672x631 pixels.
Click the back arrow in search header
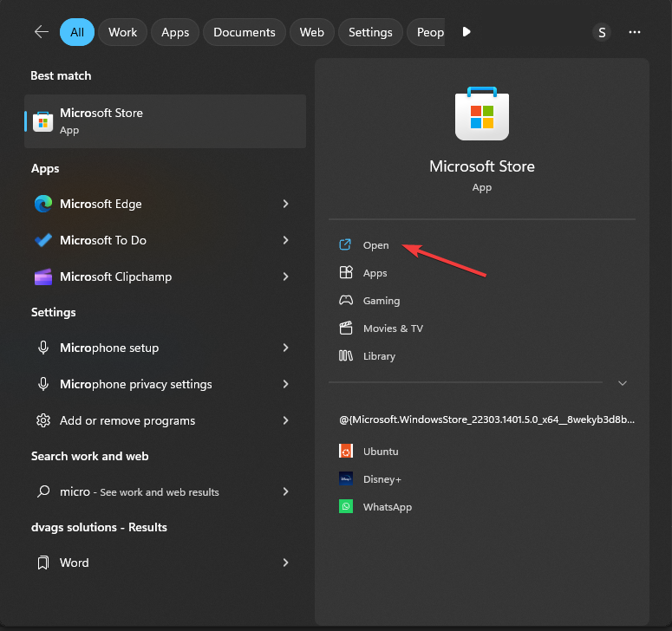[x=41, y=32]
